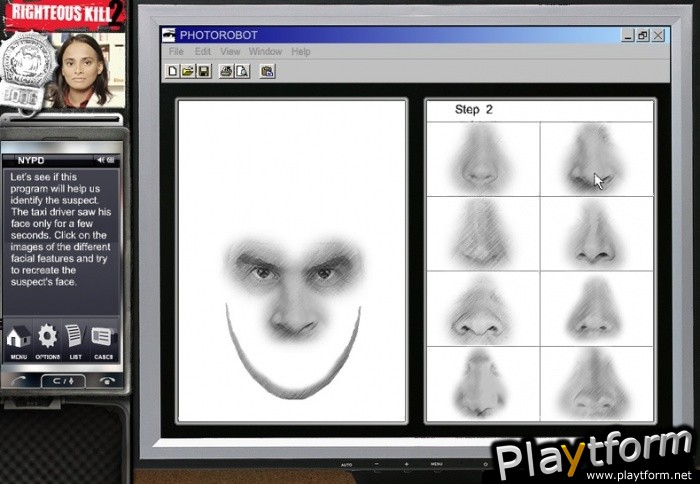Tap the green call handset icon

point(19,381)
